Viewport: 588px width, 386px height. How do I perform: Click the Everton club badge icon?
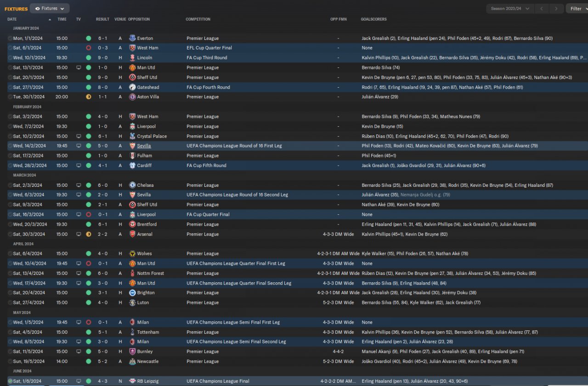pyautogui.click(x=132, y=38)
